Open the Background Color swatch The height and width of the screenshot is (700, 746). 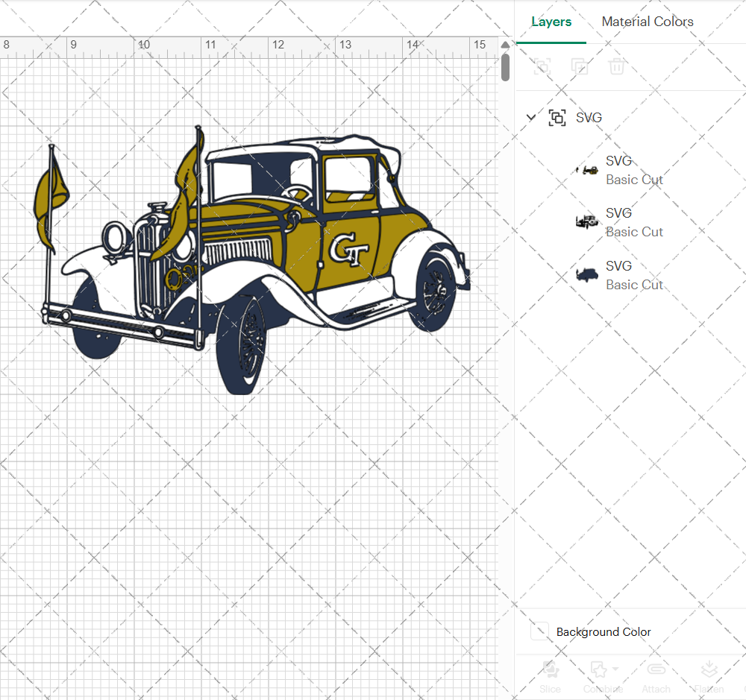point(539,631)
